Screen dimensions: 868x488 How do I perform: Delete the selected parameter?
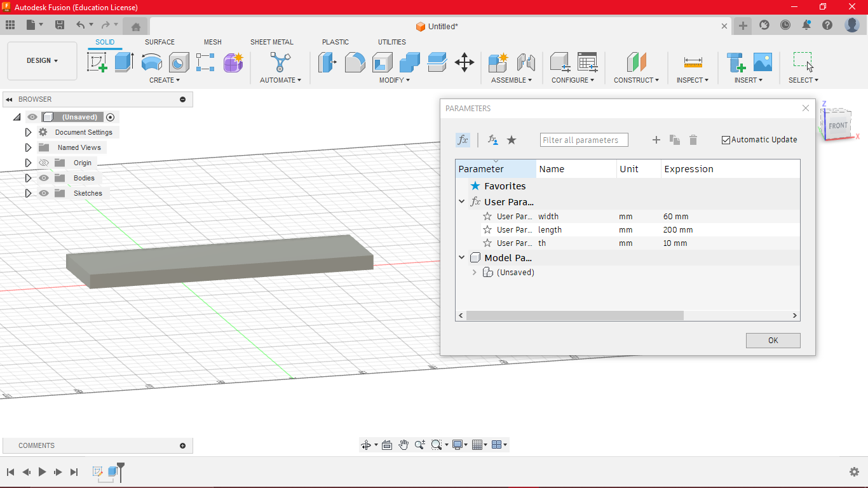pyautogui.click(x=693, y=140)
